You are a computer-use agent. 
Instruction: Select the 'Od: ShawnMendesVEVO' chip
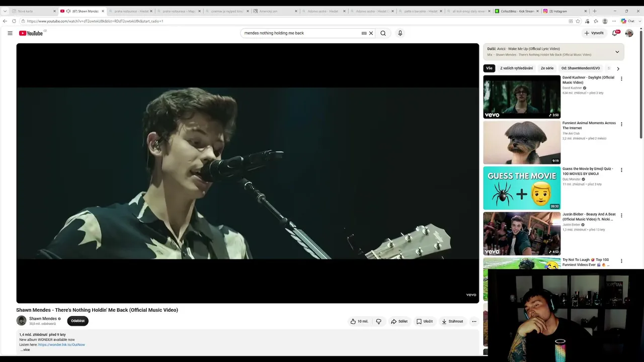click(x=581, y=68)
